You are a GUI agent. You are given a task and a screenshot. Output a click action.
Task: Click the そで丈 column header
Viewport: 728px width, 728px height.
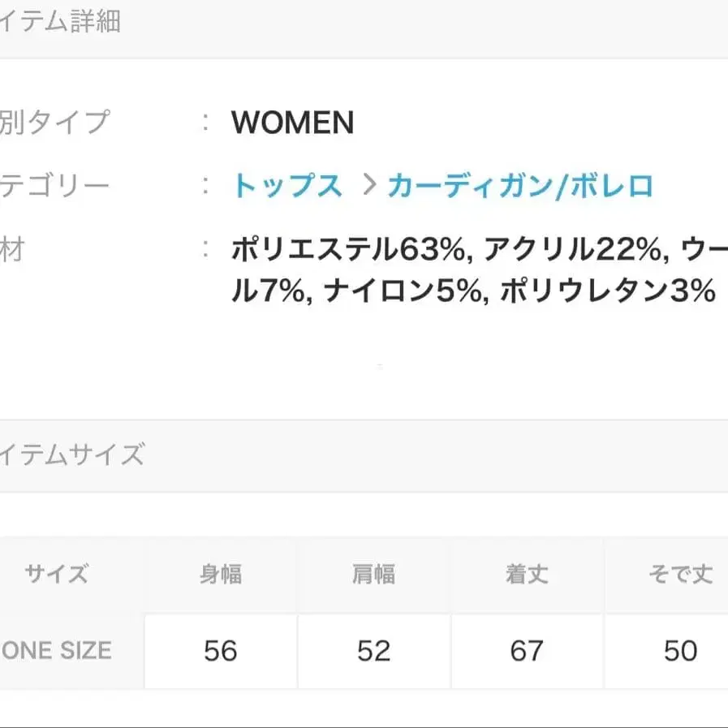pos(680,575)
